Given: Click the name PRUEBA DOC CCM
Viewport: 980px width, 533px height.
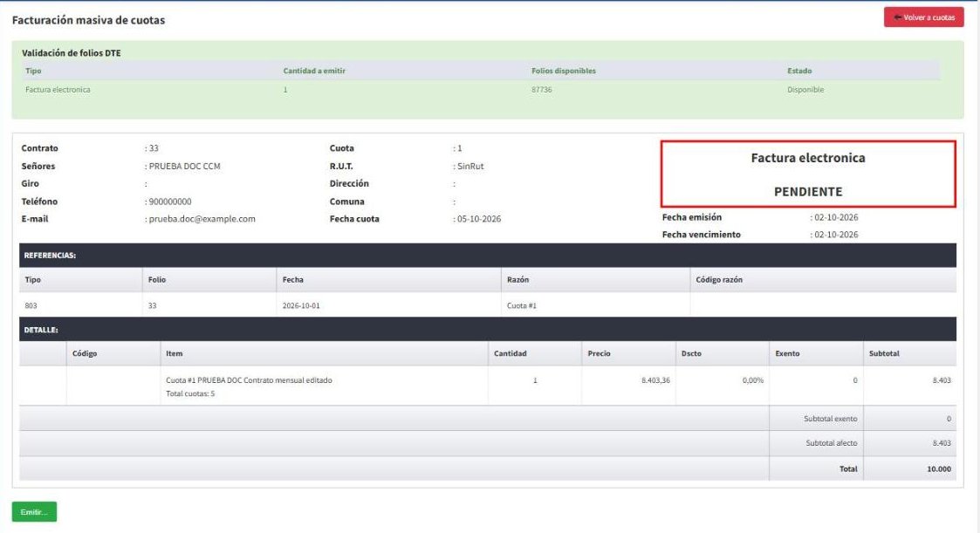Looking at the screenshot, I should click(184, 167).
